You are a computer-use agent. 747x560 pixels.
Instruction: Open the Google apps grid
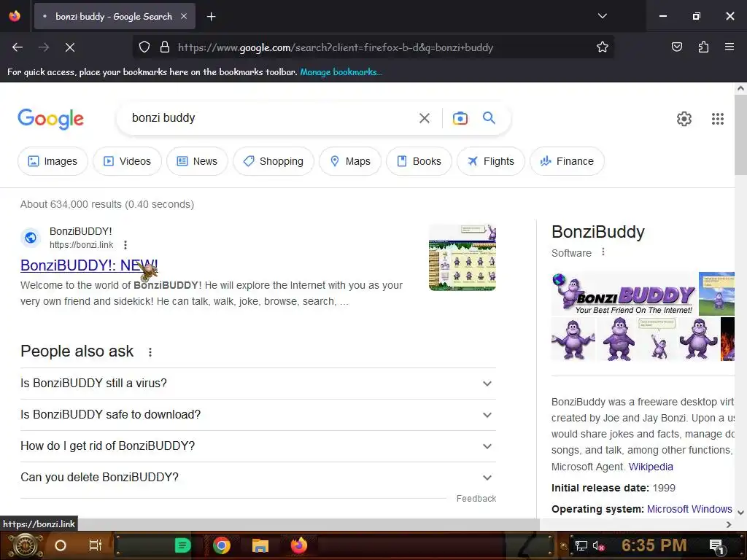tap(718, 119)
